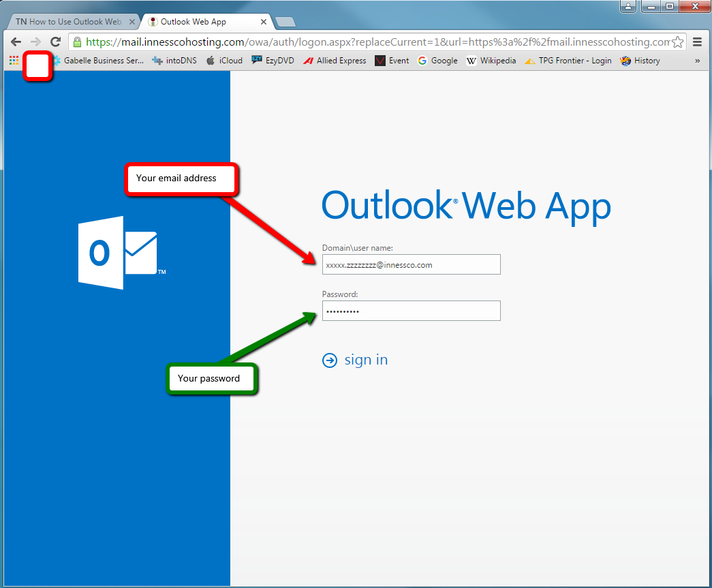Close the How to Use Outlook Web tab
The height and width of the screenshot is (588, 712).
point(132,22)
